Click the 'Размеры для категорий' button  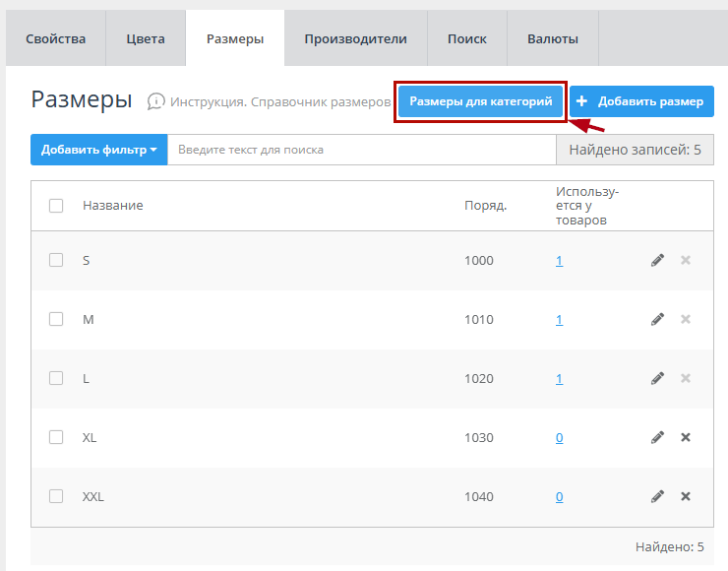[x=481, y=101]
